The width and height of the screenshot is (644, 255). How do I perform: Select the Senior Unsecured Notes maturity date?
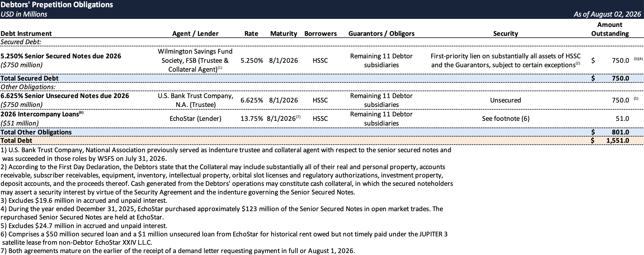tap(283, 100)
